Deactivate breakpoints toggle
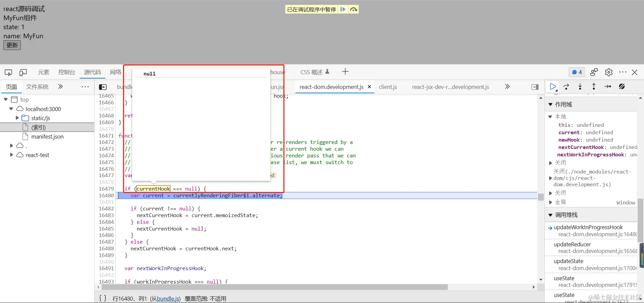 [622, 87]
